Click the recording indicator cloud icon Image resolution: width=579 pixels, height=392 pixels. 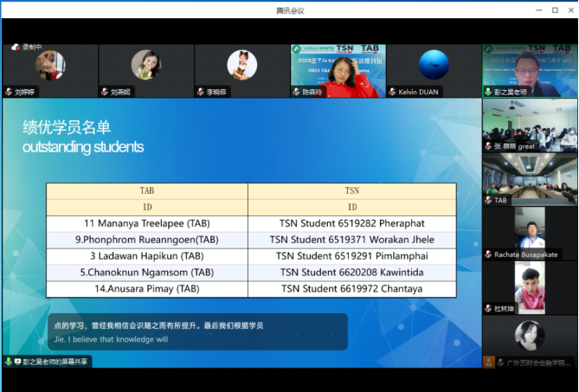16,48
